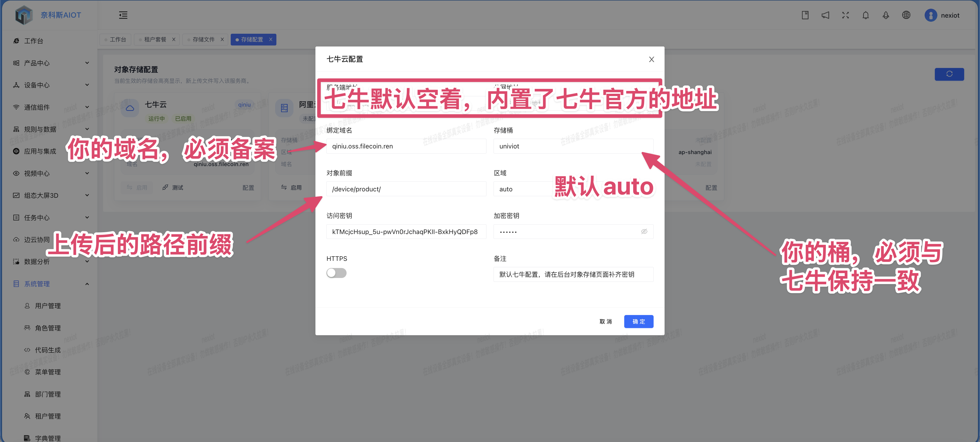The width and height of the screenshot is (980, 442).
Task: Click the sidebar collapse hamburger icon
Action: [x=123, y=15]
